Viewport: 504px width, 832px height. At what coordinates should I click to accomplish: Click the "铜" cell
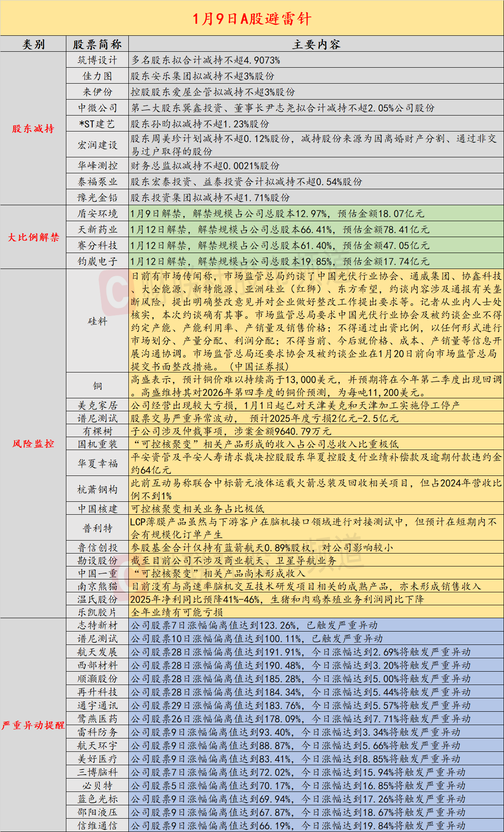click(97, 386)
